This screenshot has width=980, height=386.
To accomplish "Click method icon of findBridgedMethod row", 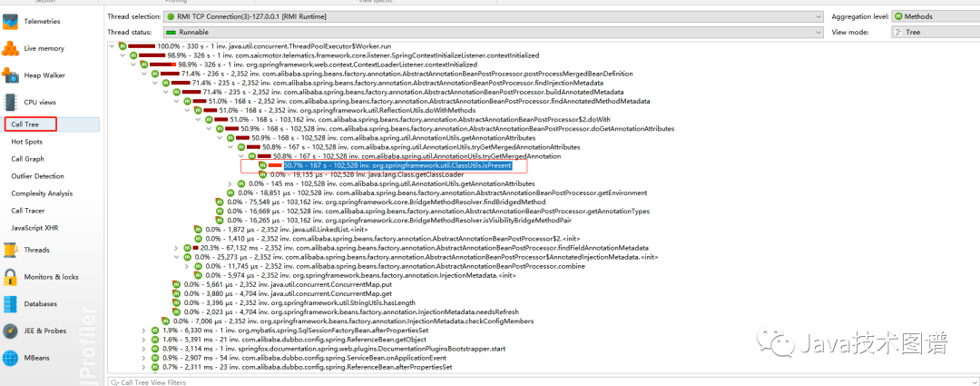I will tap(220, 202).
